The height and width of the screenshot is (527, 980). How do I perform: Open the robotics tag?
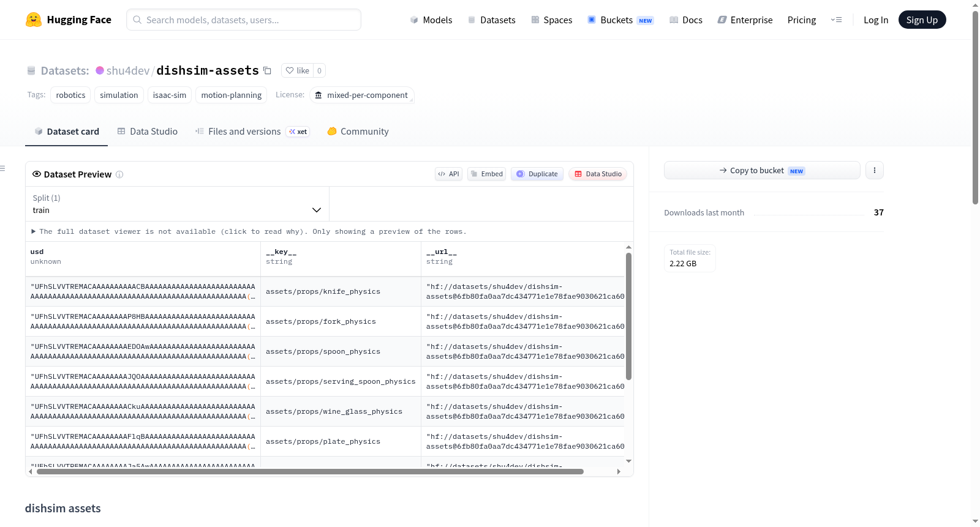pos(70,95)
